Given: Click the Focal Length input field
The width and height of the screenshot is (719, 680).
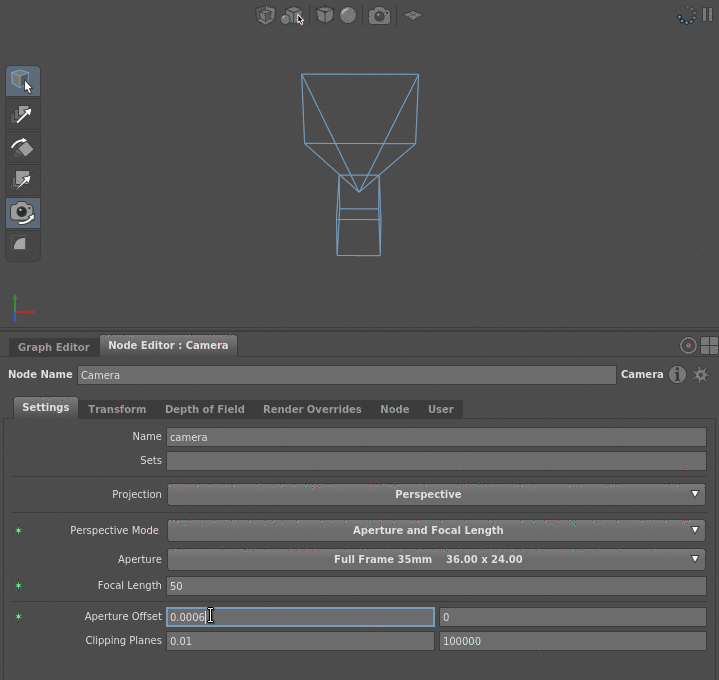Looking at the screenshot, I should pos(436,586).
